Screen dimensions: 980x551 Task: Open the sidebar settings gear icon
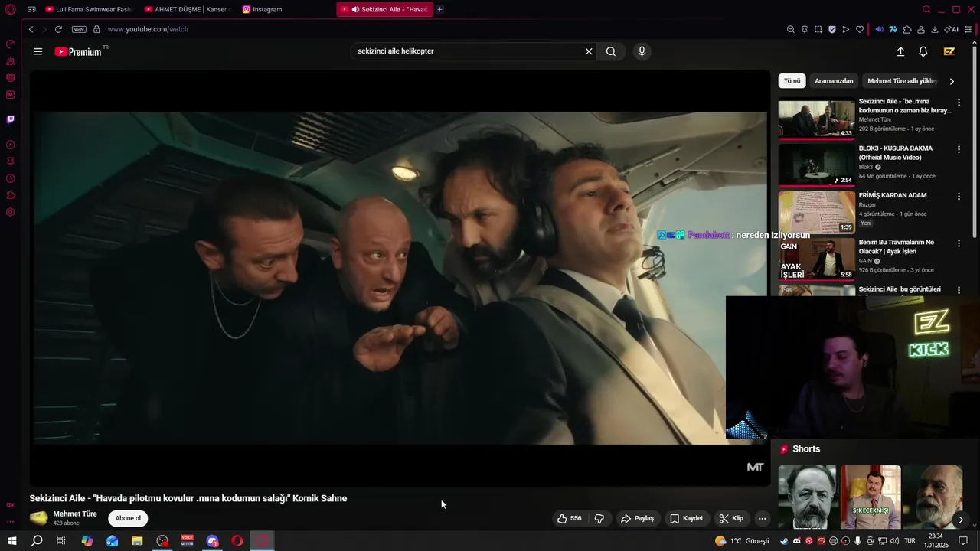[11, 212]
